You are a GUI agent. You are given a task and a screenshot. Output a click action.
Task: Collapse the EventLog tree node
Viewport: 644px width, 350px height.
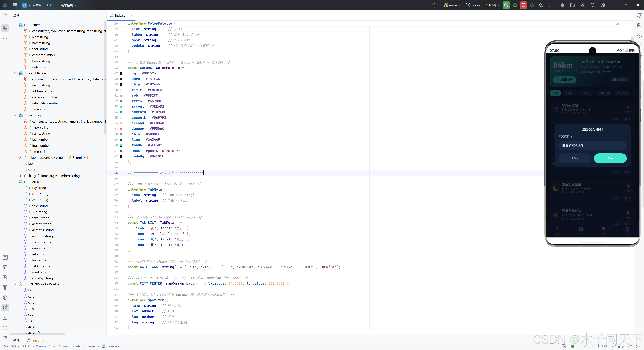(x=15, y=115)
